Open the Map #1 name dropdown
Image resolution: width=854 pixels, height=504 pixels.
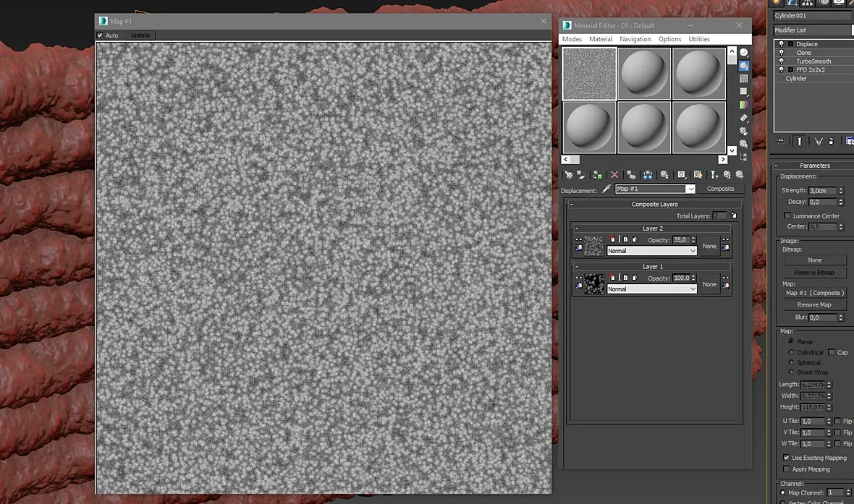point(690,189)
